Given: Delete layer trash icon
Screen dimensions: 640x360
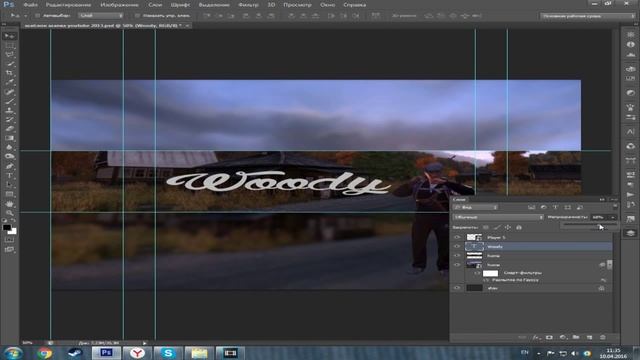Looking at the screenshot, I should pyautogui.click(x=603, y=338).
